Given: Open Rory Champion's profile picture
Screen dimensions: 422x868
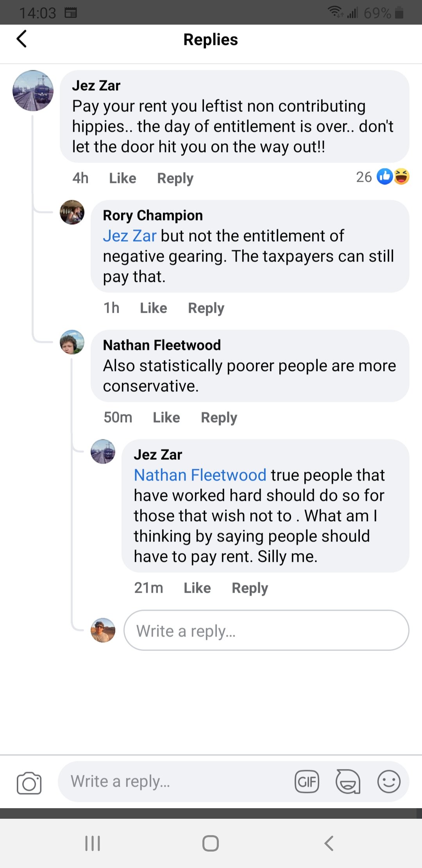Looking at the screenshot, I should [72, 212].
